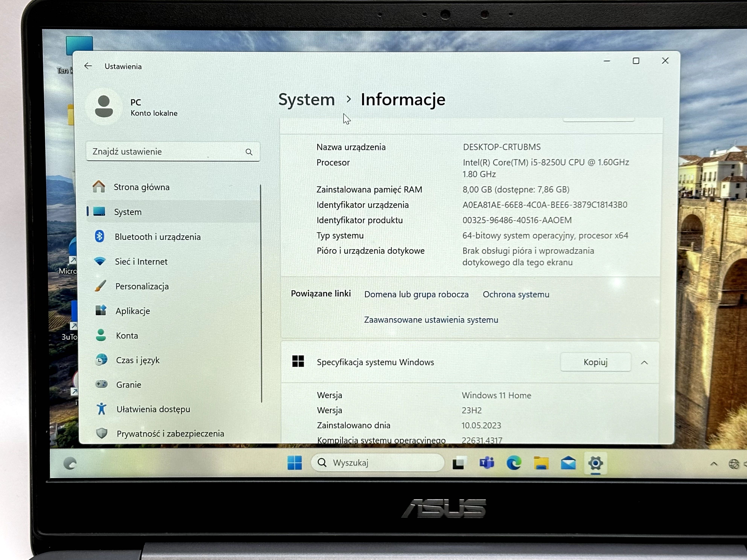Click the Personalizacja brush icon
Screen dimensions: 747x560
coord(100,286)
